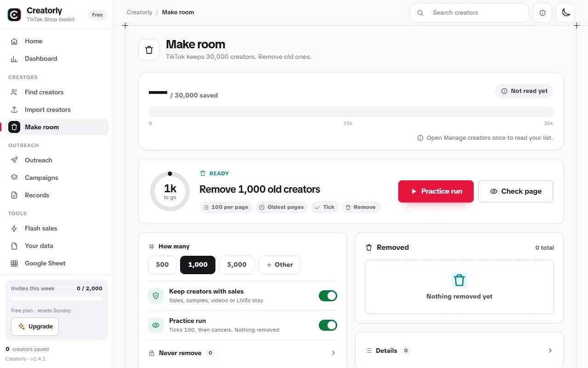This screenshot has width=588, height=368.
Task: Click the Oldest pages chip
Action: (x=282, y=207)
